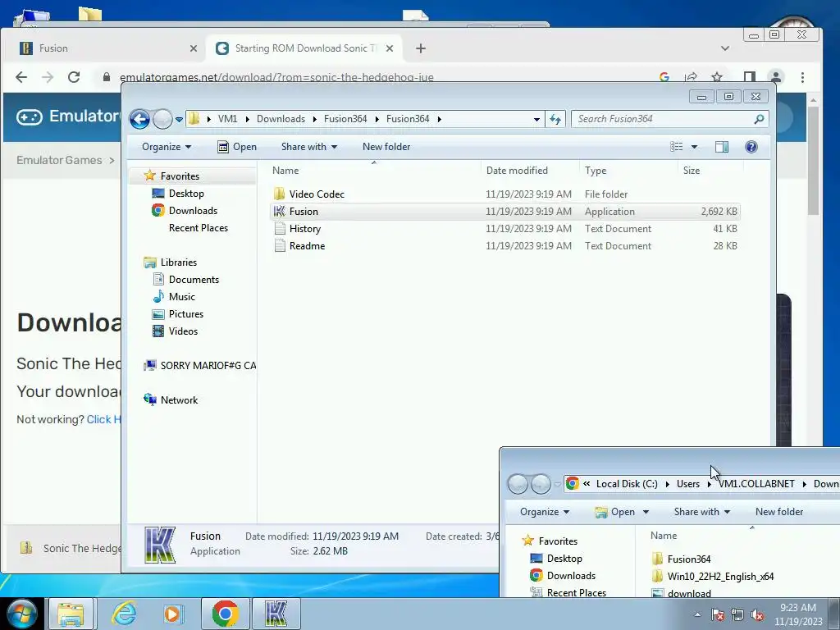Image resolution: width=840 pixels, height=630 pixels.
Task: Click VM1 in the address breadcrumb
Action: point(228,119)
